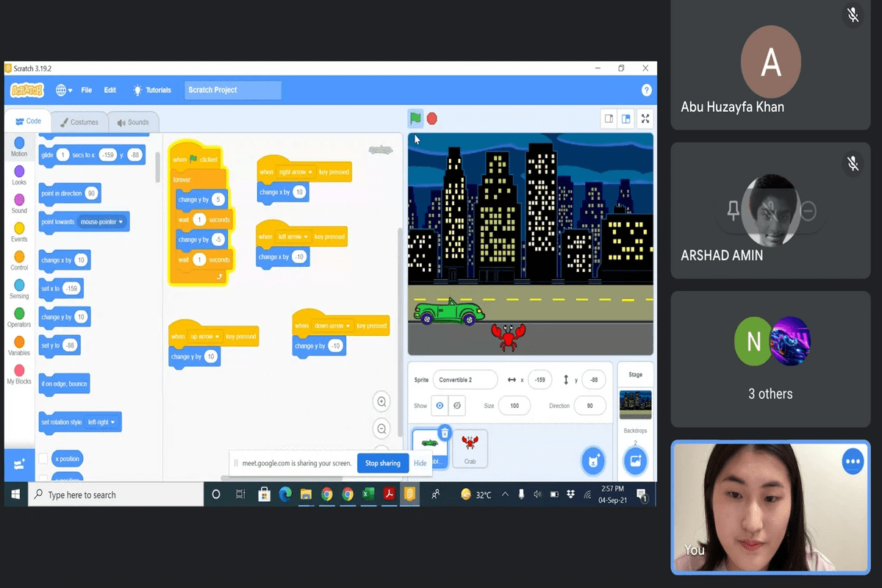Click the help question mark icon
The height and width of the screenshot is (588, 882).
[x=647, y=90]
